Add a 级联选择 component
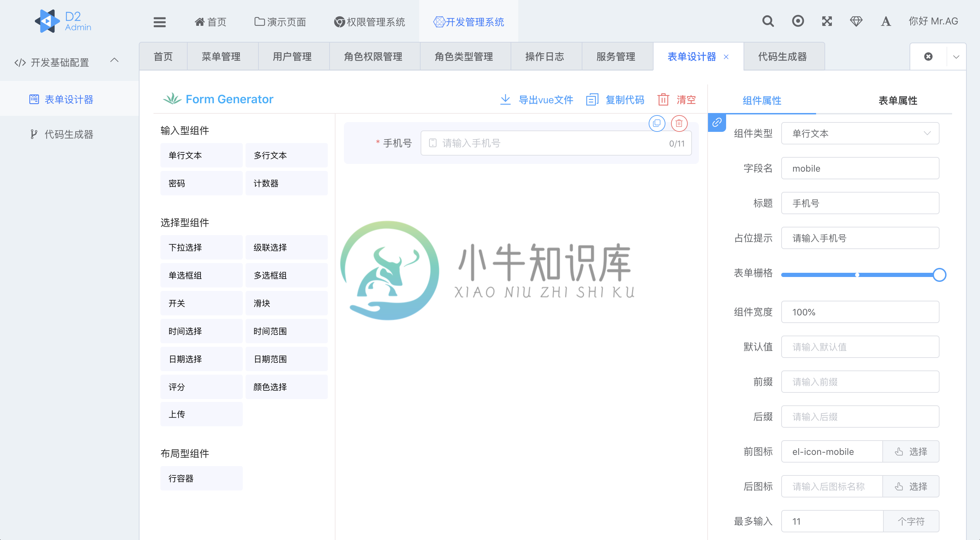This screenshot has height=540, width=980. (286, 247)
